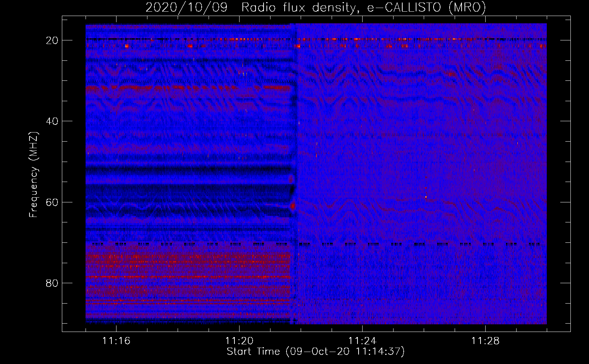Click the '11:28' time axis label
589x364 pixels.
coord(485,341)
